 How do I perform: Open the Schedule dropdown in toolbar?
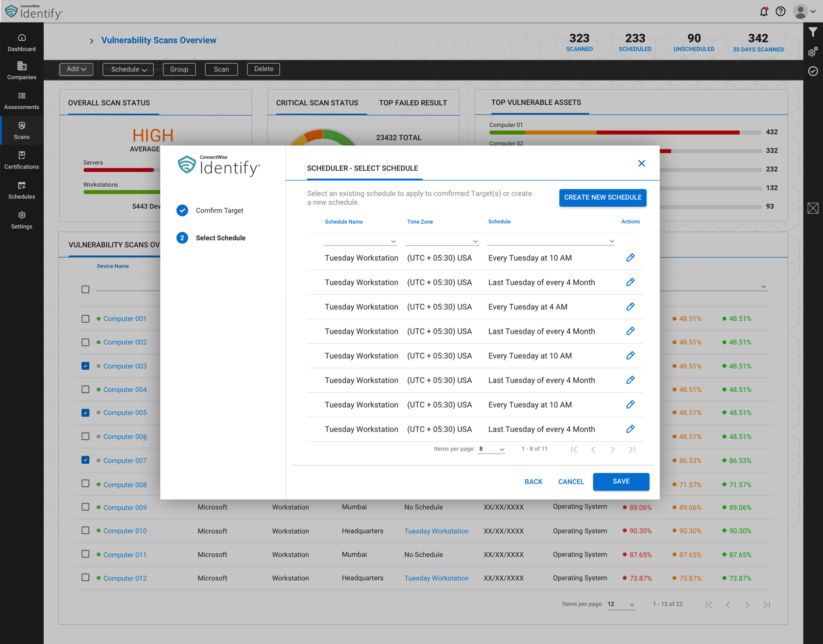point(128,69)
